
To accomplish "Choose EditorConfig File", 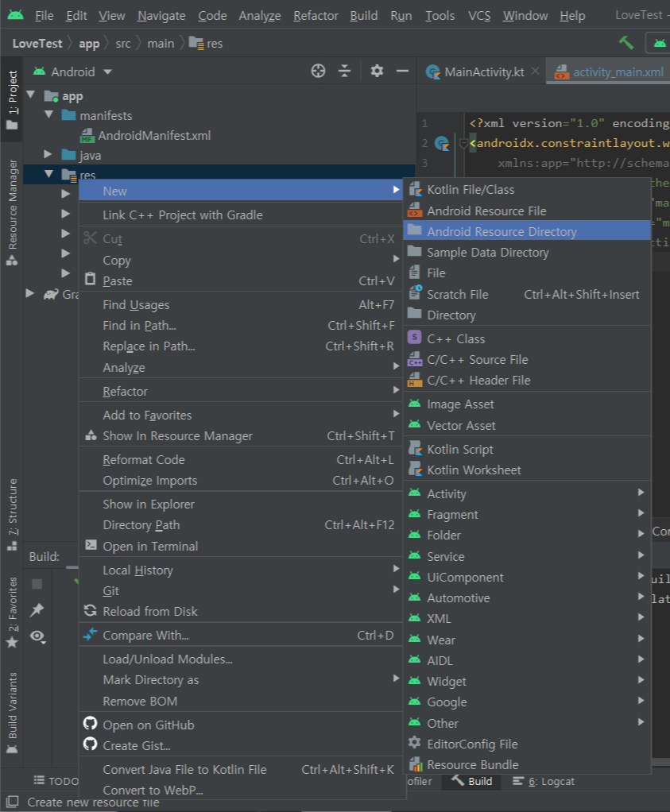I will coord(527,744).
